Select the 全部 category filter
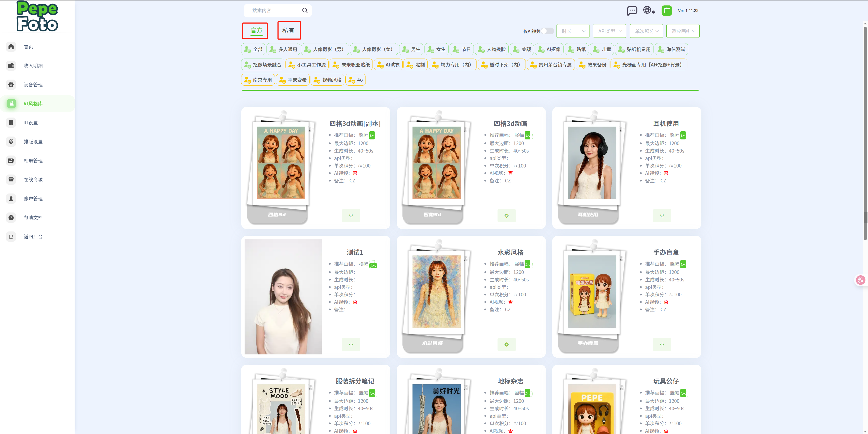The image size is (868, 434). pos(253,49)
